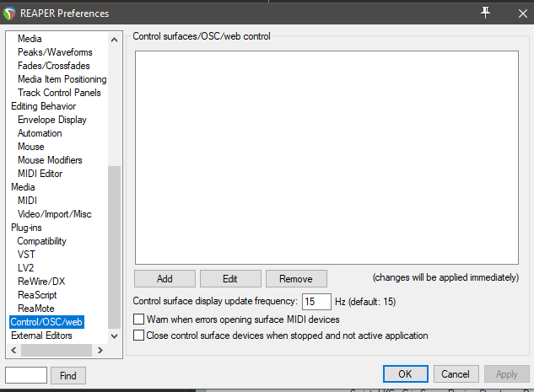Open Peaks/Waveforms preferences page
534x392 pixels.
(55, 52)
